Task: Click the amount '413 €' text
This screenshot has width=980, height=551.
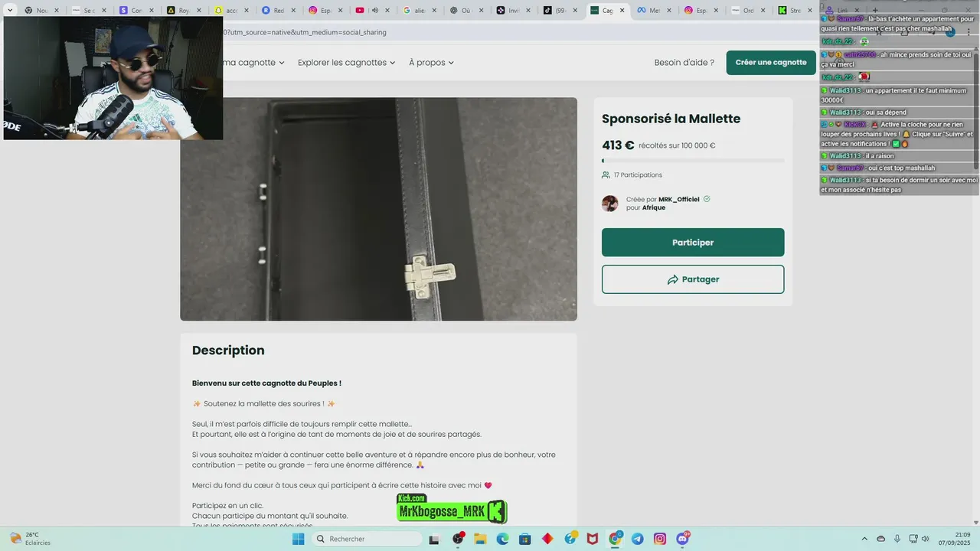Action: [x=618, y=145]
